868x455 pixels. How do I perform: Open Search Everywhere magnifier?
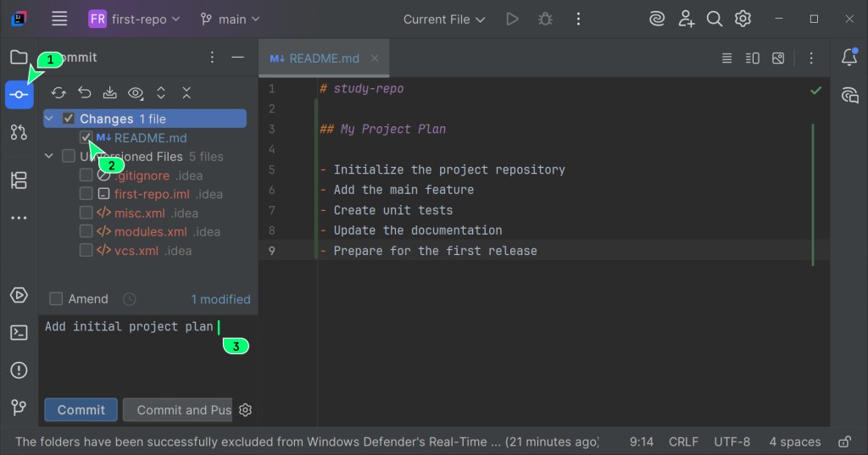click(714, 19)
